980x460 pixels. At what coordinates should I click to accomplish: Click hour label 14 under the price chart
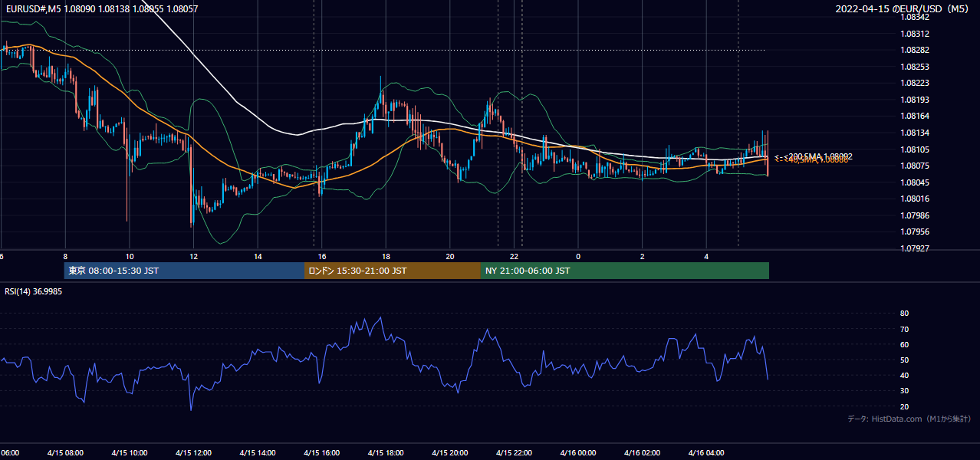(258, 256)
